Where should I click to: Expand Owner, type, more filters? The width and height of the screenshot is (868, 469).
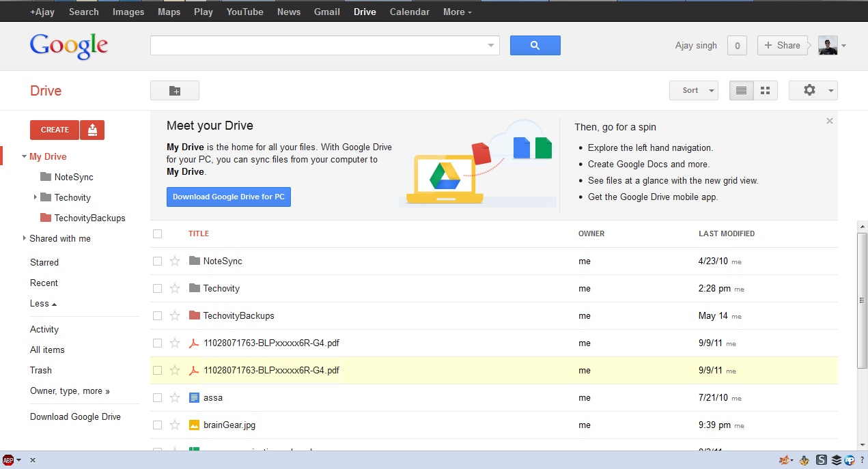click(70, 390)
